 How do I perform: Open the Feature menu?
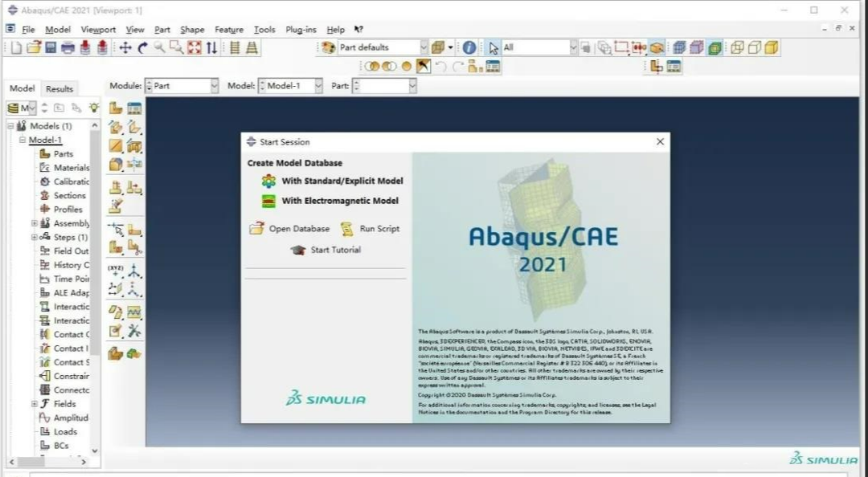(x=229, y=30)
